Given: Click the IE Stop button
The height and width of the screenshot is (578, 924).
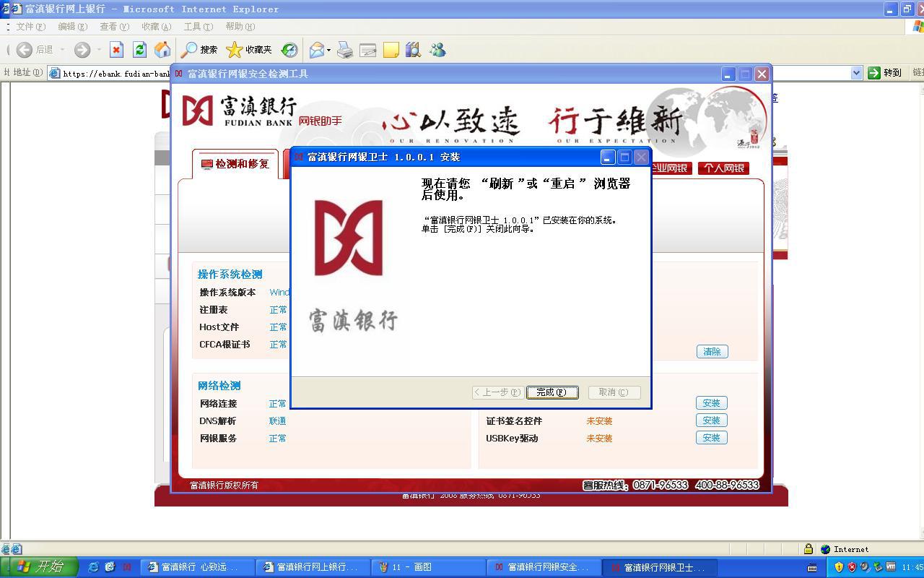Looking at the screenshot, I should pos(116,50).
